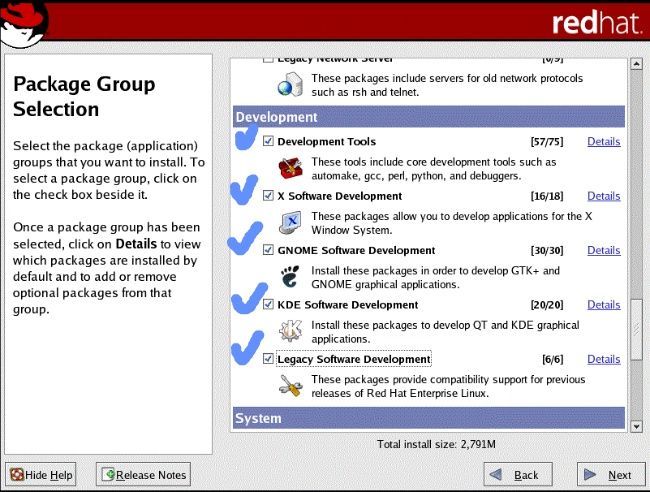650x492 pixels.
Task: Click the Development section header
Action: 429,117
